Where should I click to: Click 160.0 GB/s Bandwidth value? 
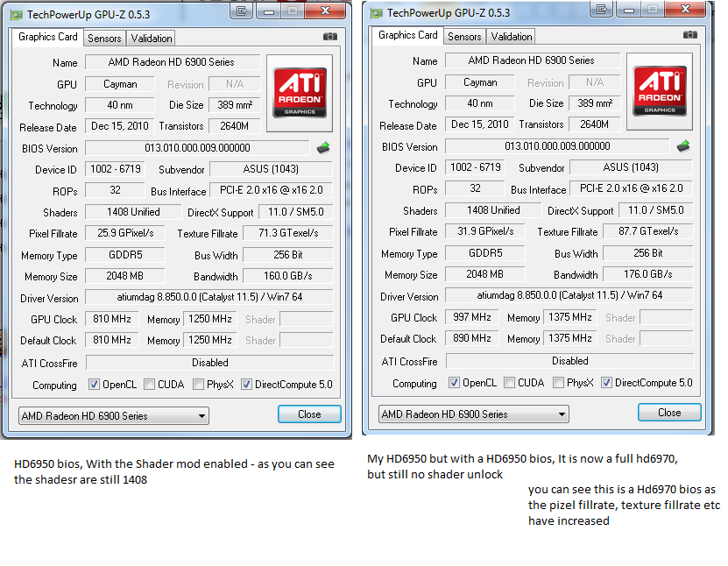[288, 276]
